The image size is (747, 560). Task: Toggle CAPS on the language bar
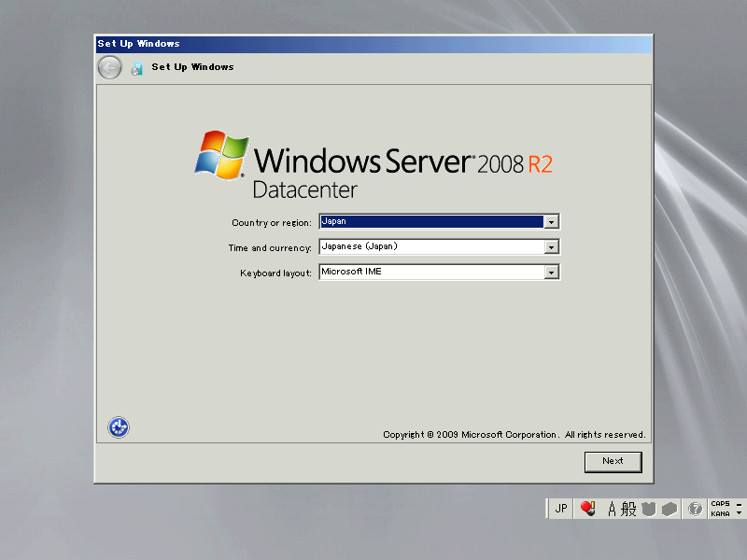[720, 504]
